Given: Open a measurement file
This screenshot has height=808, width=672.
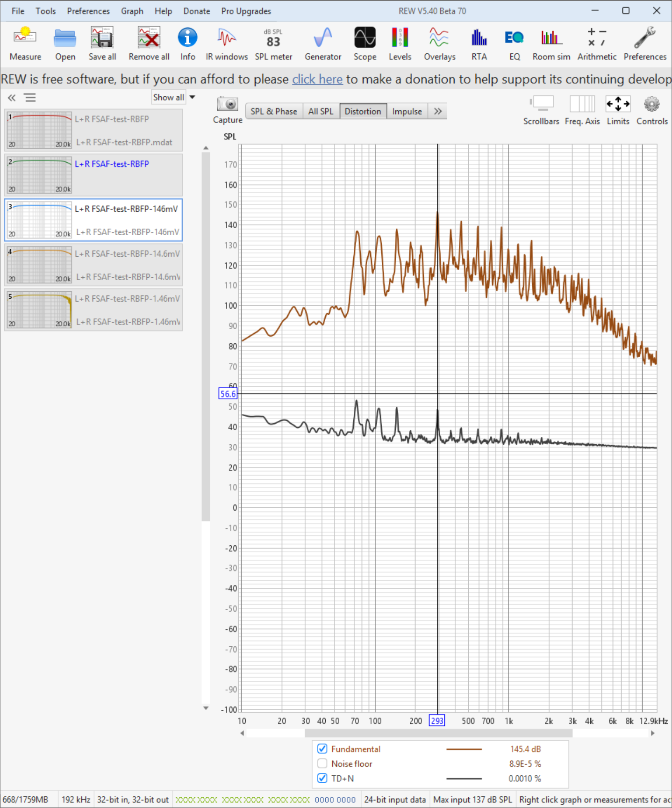Looking at the screenshot, I should point(65,44).
